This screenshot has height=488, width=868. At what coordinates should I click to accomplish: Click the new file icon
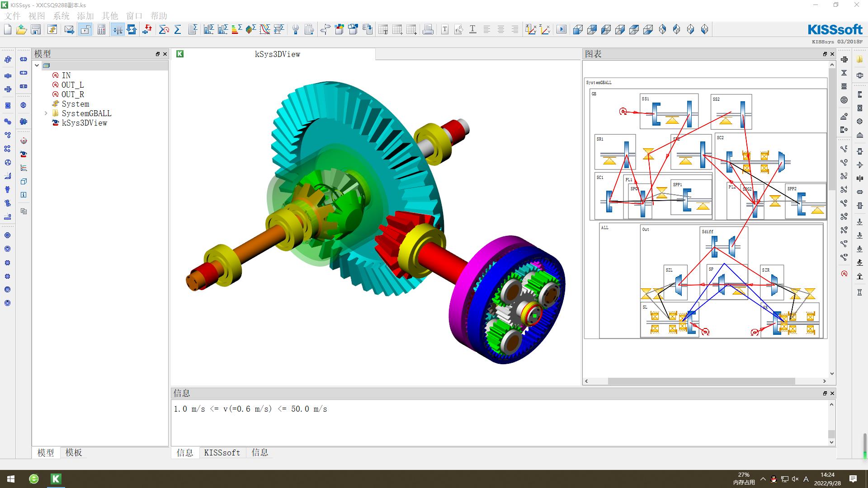pos(8,30)
